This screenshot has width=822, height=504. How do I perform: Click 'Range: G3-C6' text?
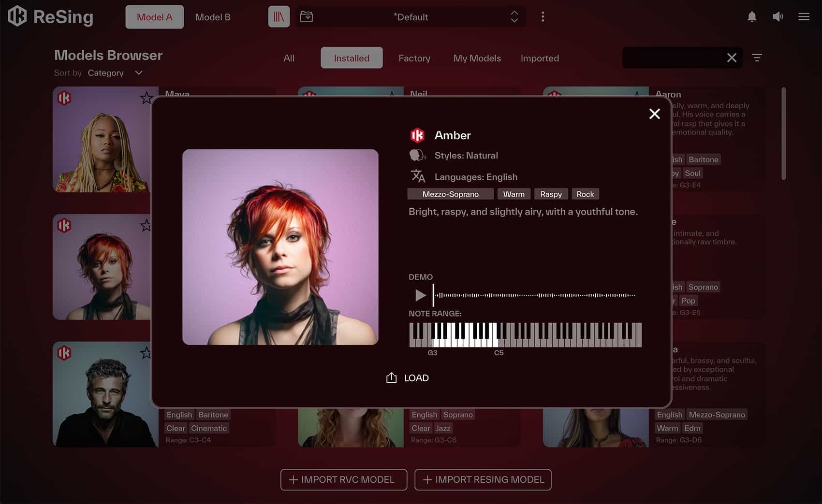click(434, 440)
